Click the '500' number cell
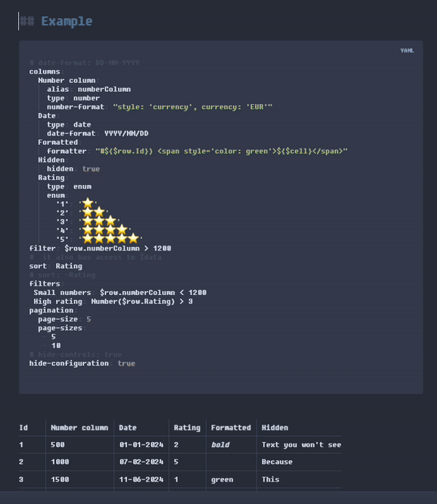This screenshot has width=437, height=504. (58, 445)
